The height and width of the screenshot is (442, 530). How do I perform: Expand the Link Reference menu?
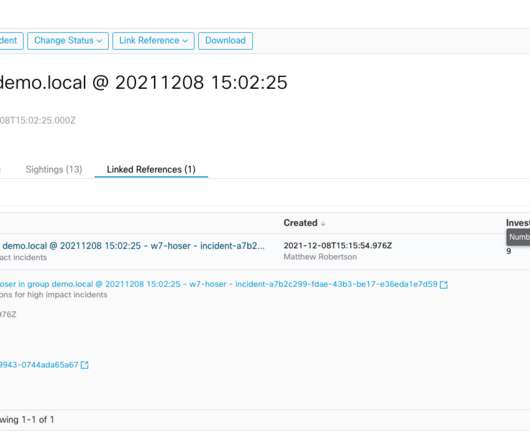pos(153,41)
